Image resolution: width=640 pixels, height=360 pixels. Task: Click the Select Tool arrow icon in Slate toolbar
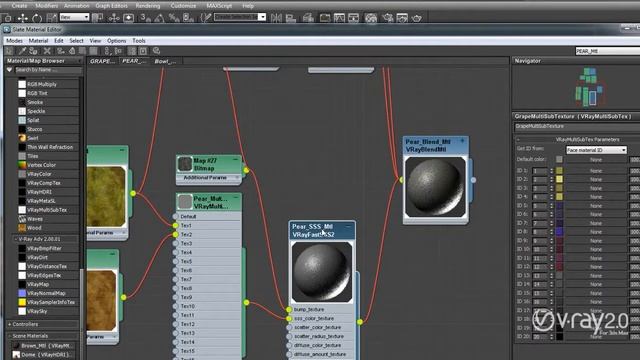coord(9,51)
